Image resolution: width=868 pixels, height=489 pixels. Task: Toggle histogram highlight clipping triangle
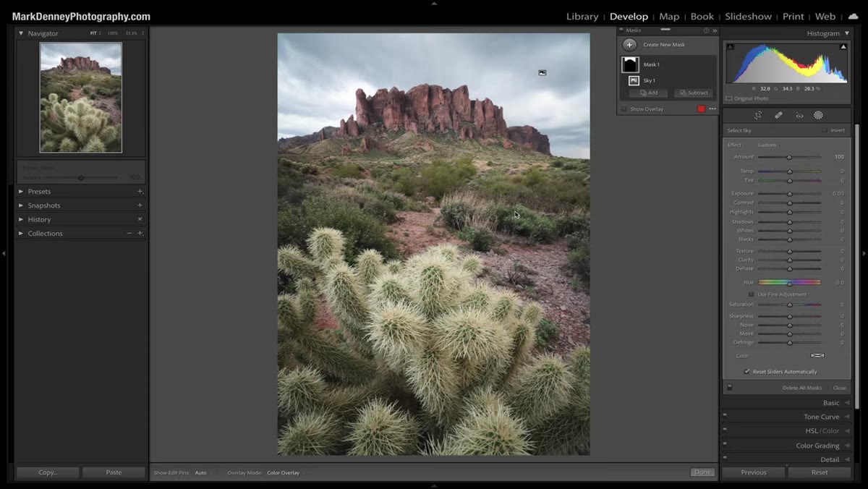click(843, 47)
